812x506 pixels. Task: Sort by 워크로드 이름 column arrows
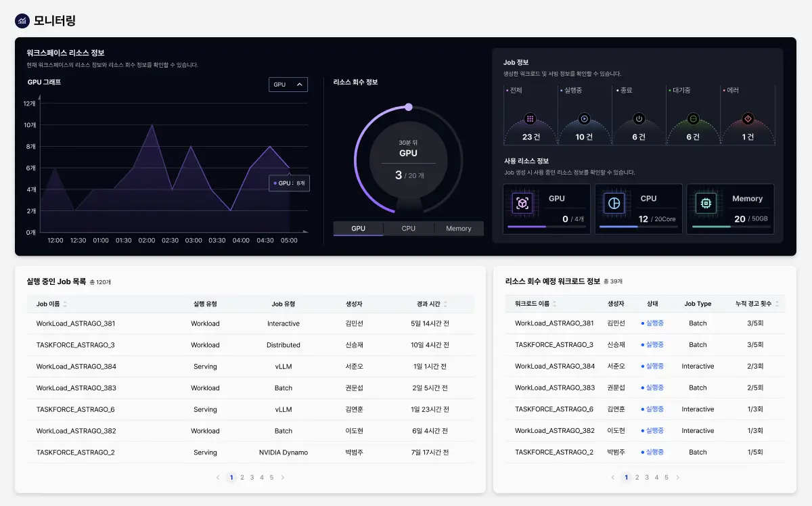(555, 304)
